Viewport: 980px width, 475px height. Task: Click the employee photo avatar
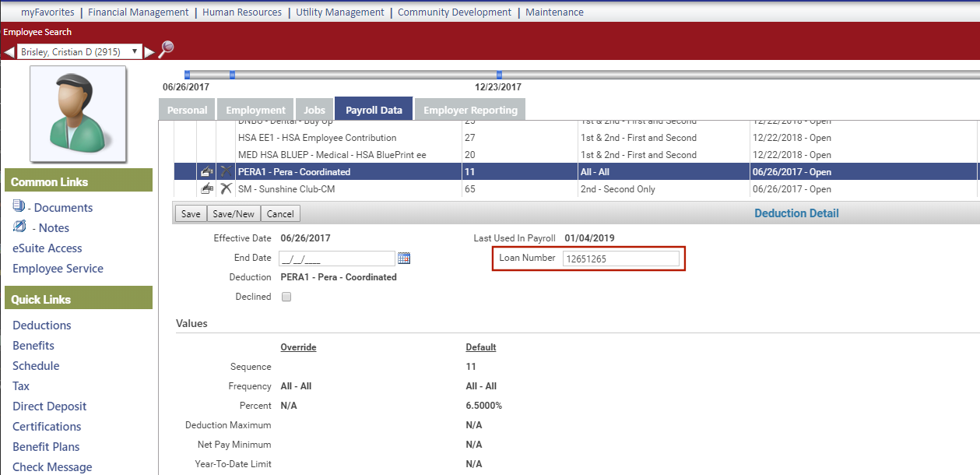pyautogui.click(x=78, y=114)
